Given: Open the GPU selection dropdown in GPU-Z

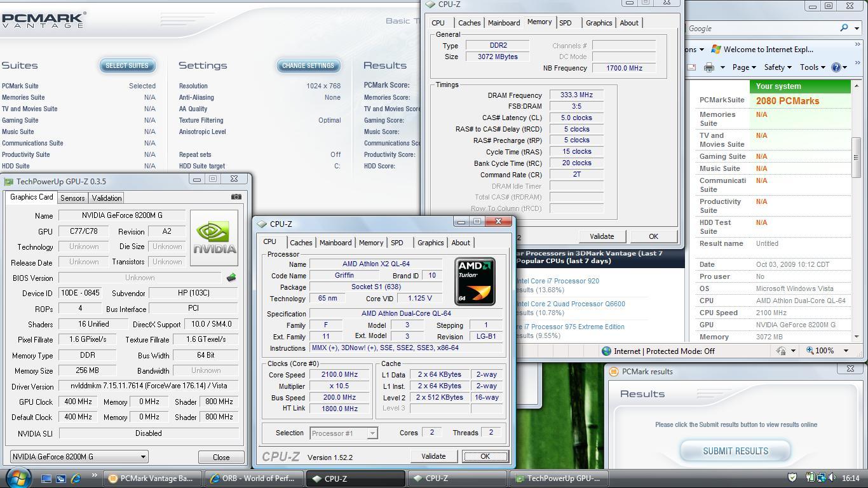Looking at the screenshot, I should point(143,456).
